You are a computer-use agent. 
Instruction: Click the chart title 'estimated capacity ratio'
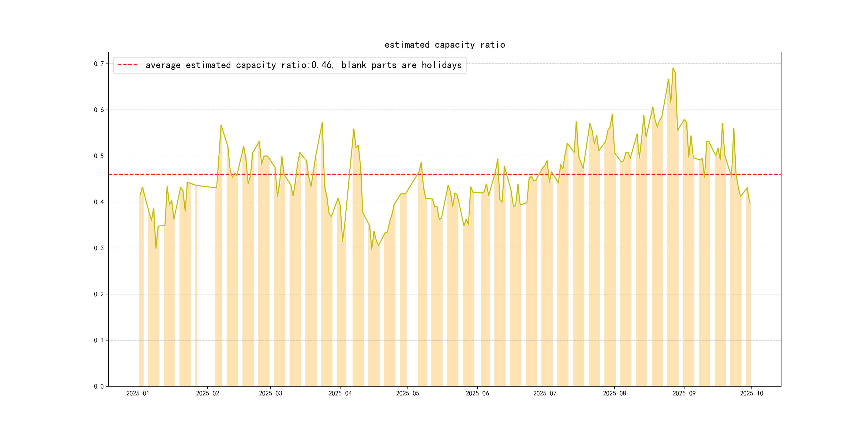(444, 45)
